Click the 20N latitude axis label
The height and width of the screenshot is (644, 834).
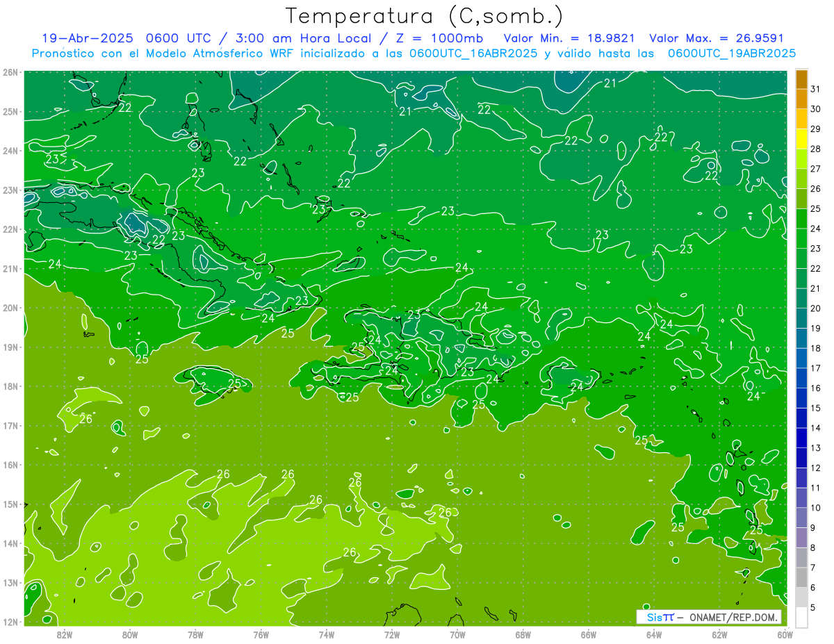[x=10, y=308]
